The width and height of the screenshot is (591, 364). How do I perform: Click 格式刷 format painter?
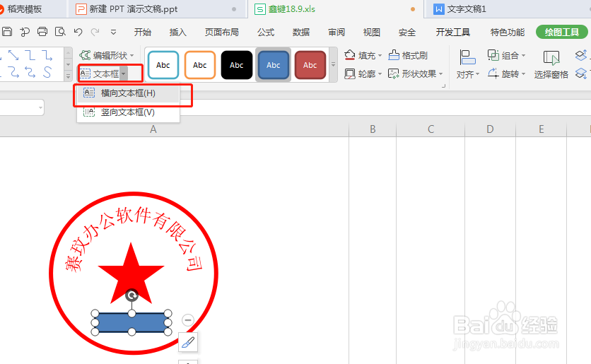click(x=408, y=55)
